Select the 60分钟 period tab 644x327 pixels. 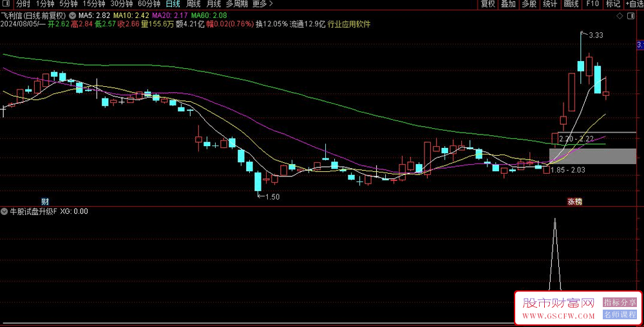pyautogui.click(x=149, y=4)
